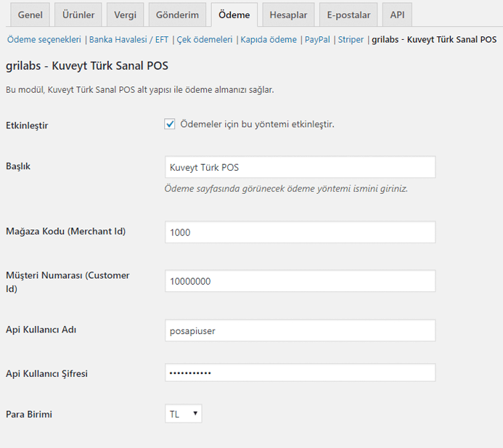The width and height of the screenshot is (503, 448).
Task: Open the Ödeme seçenekleri link
Action: 44,39
